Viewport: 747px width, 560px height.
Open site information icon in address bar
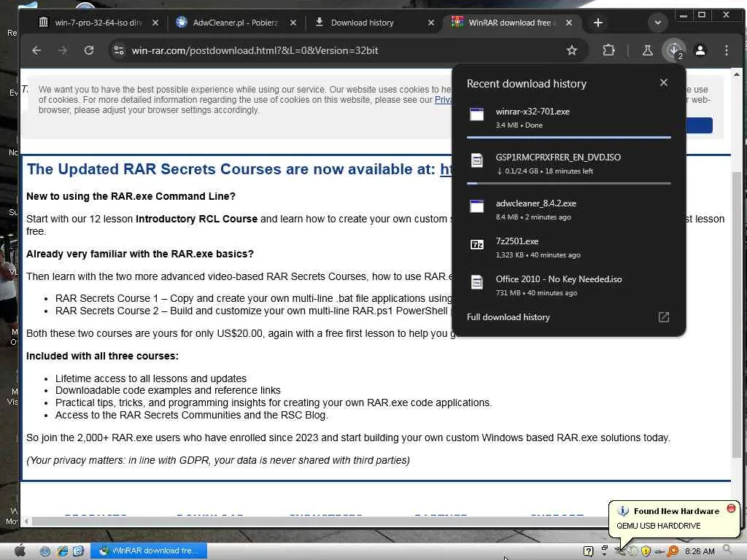click(x=119, y=50)
